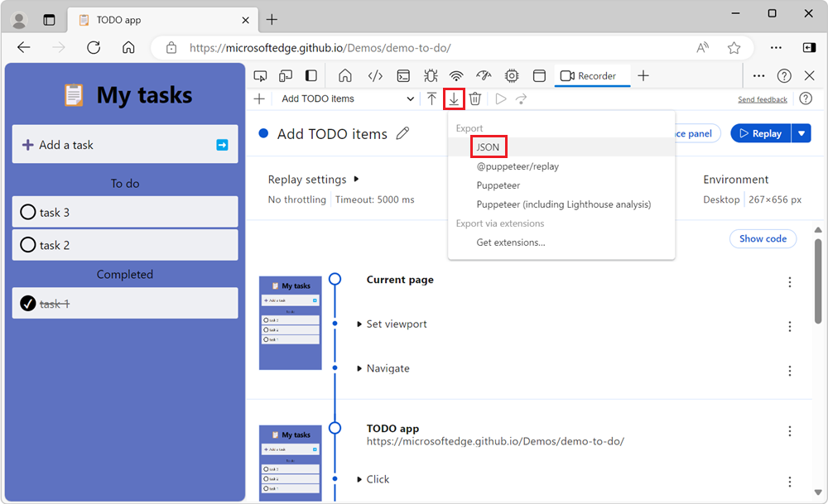Toggle the device emulation toolbar

click(285, 75)
